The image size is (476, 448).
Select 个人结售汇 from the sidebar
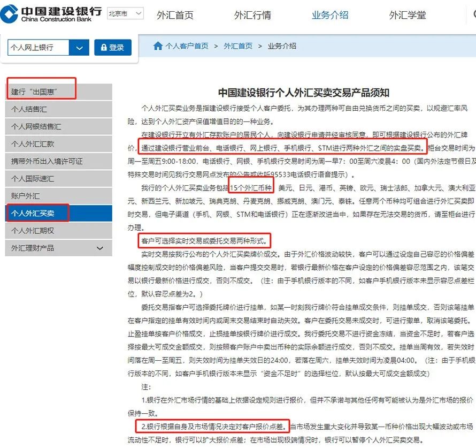[x=37, y=109]
